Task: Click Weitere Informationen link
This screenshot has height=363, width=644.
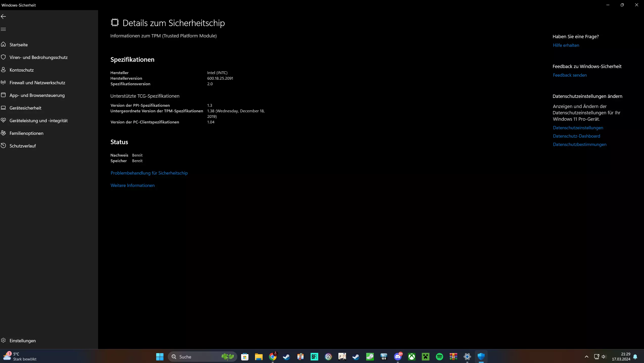Action: 132,185
